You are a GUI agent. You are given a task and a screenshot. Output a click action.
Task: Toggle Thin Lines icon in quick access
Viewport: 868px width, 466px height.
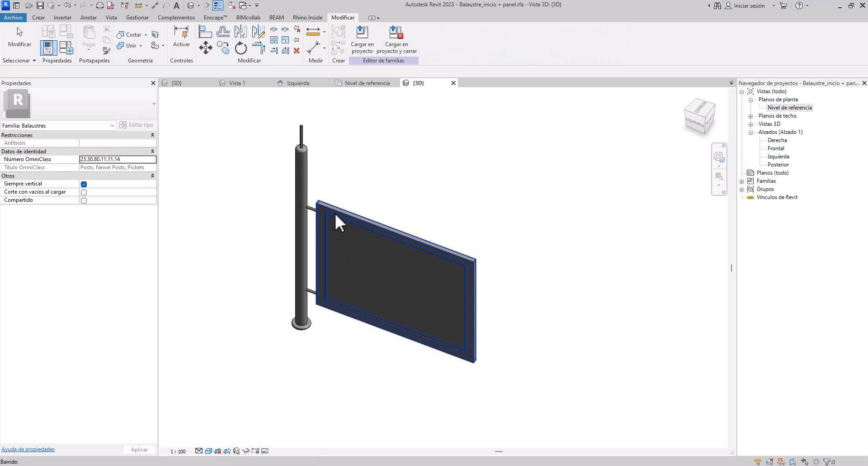[x=218, y=5]
